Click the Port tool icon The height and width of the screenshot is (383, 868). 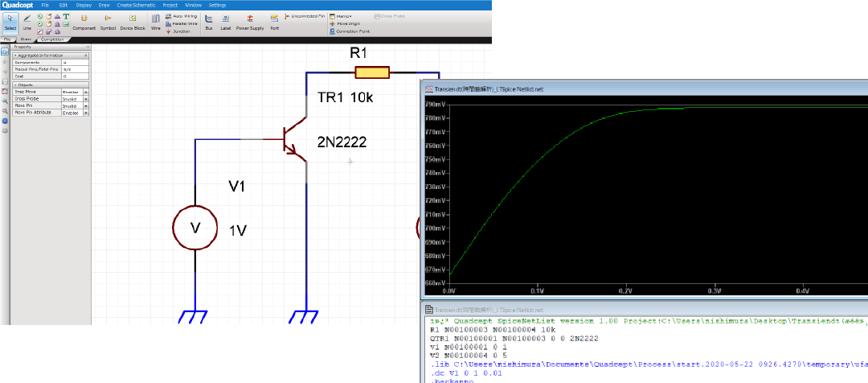275,21
